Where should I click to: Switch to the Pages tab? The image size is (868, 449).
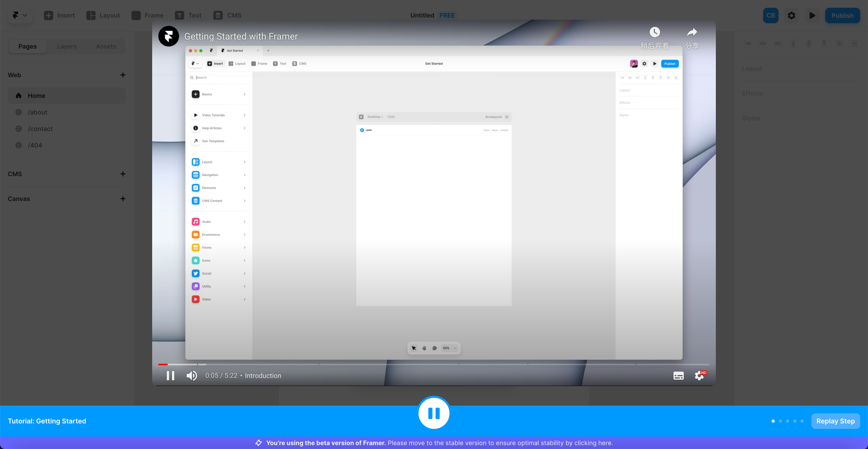[x=28, y=46]
